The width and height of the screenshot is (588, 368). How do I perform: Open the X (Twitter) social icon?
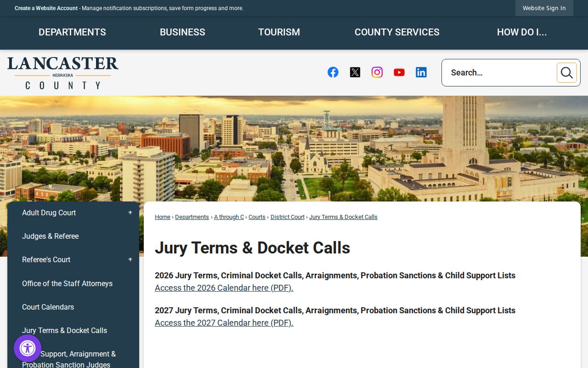point(355,72)
